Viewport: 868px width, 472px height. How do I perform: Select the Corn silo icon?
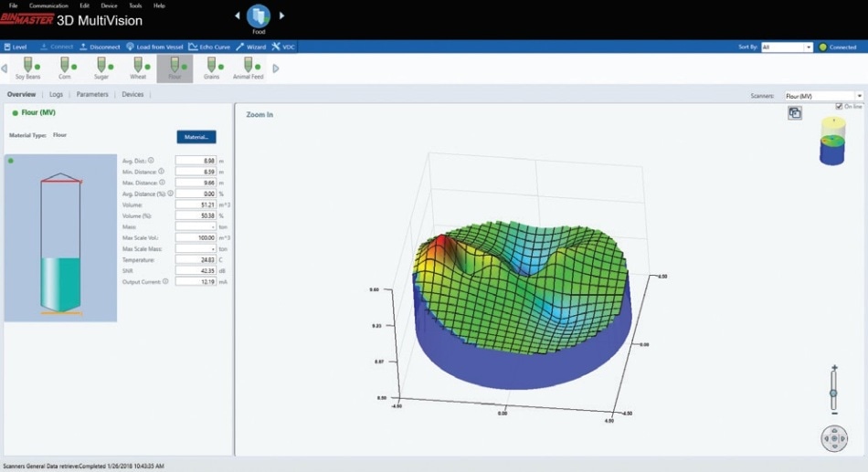(65, 68)
